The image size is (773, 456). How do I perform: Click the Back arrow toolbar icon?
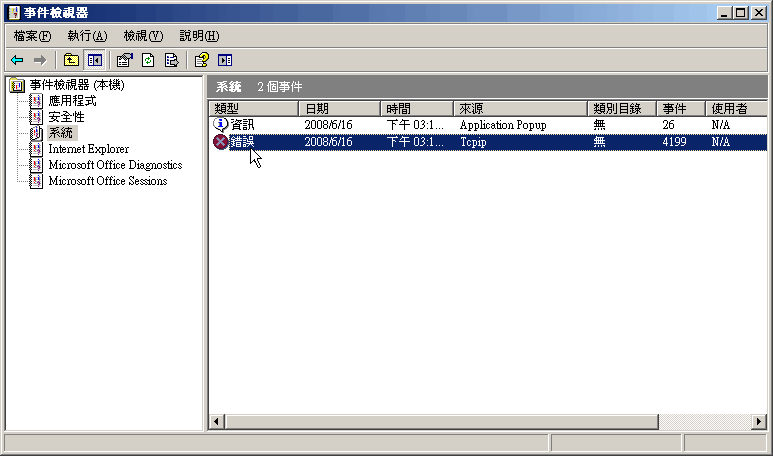[x=17, y=60]
